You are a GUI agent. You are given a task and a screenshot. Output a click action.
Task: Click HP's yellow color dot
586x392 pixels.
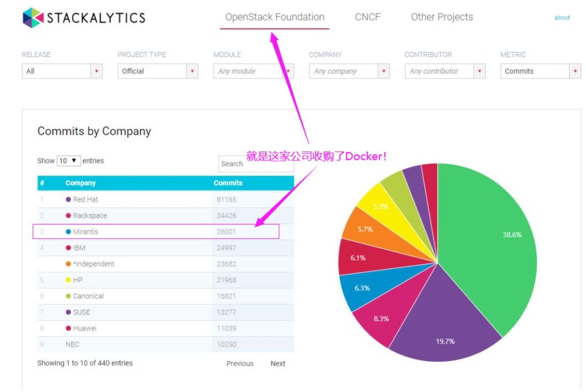(68, 280)
